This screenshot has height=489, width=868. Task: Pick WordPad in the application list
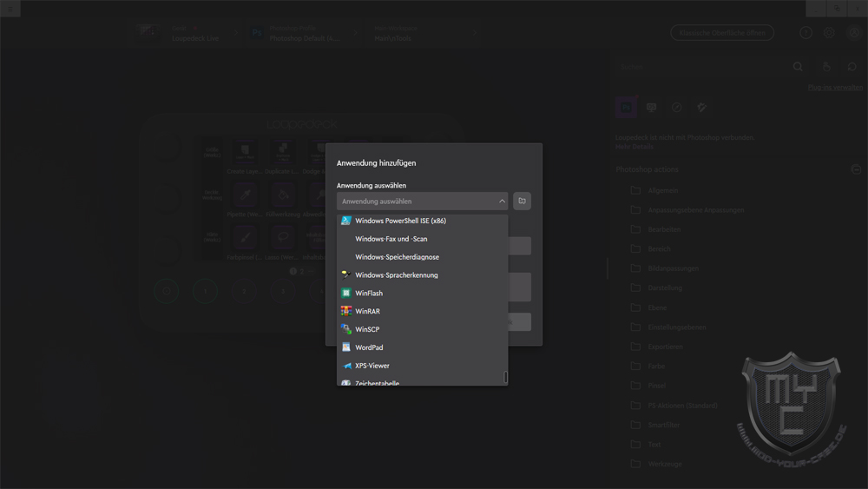tap(422, 347)
